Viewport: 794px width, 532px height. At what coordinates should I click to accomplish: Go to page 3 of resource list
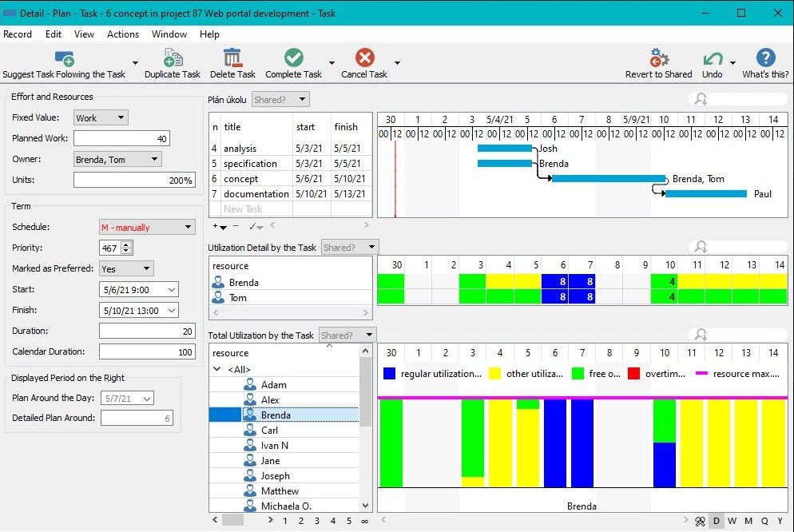pyautogui.click(x=317, y=521)
